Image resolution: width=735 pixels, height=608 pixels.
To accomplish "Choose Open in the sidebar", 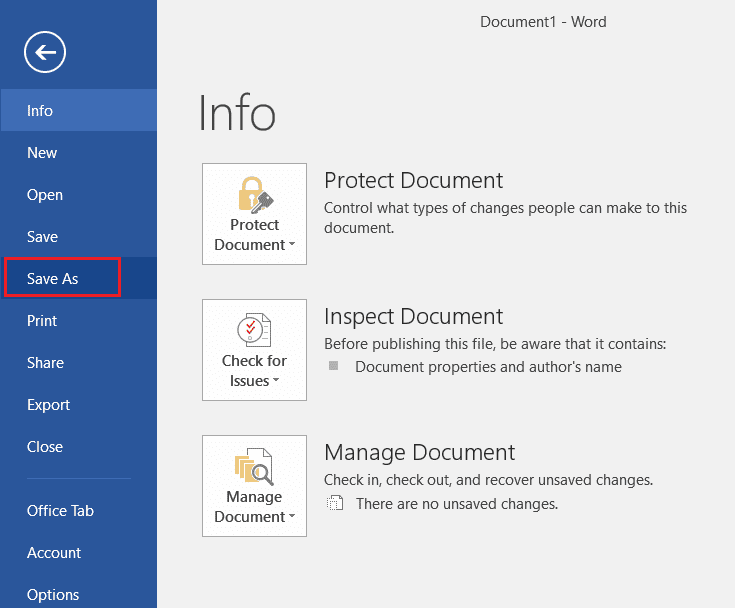I will point(79,195).
